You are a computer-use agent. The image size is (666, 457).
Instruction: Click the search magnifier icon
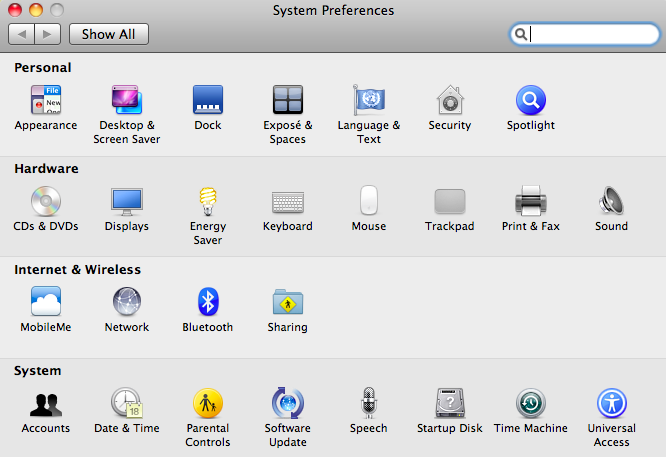520,34
